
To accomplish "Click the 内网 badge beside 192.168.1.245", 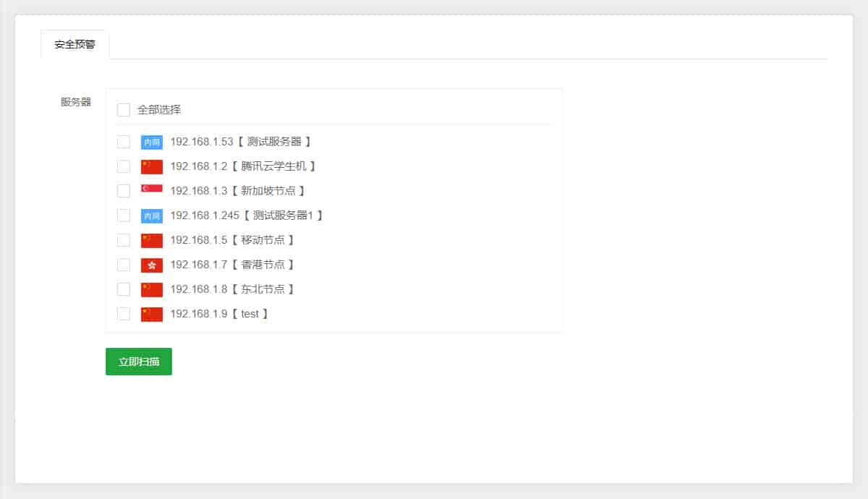I will pos(152,216).
